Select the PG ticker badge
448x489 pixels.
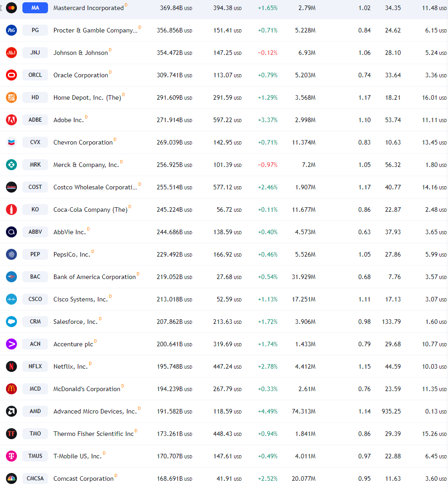click(x=35, y=30)
